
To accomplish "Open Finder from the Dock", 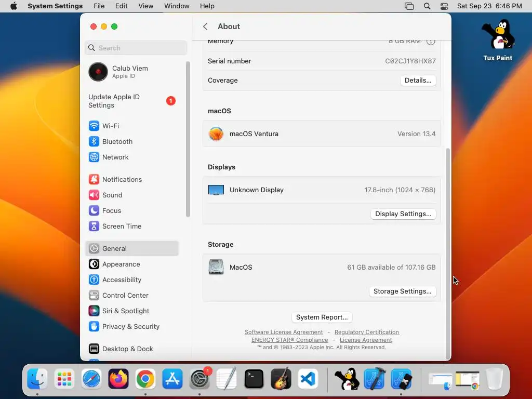I will 37,379.
